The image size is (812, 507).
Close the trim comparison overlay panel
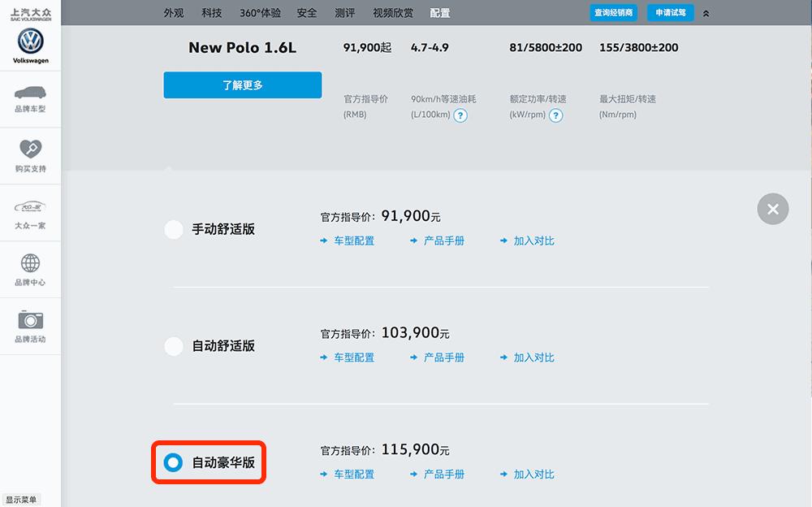tap(772, 209)
